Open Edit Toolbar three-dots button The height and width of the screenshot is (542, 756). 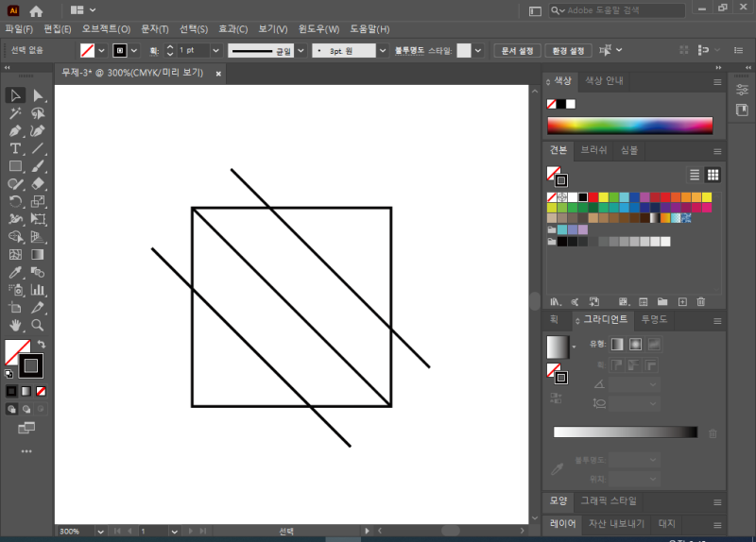pos(26,451)
